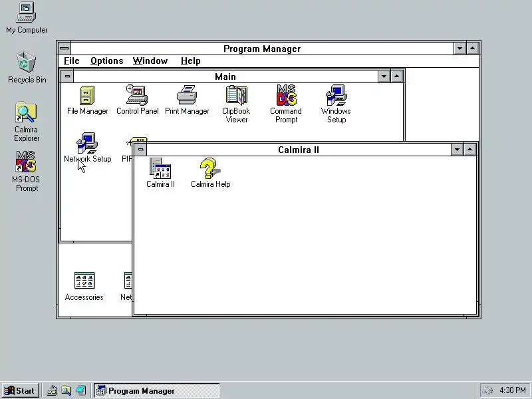Select the Calmira II program icon

click(160, 168)
